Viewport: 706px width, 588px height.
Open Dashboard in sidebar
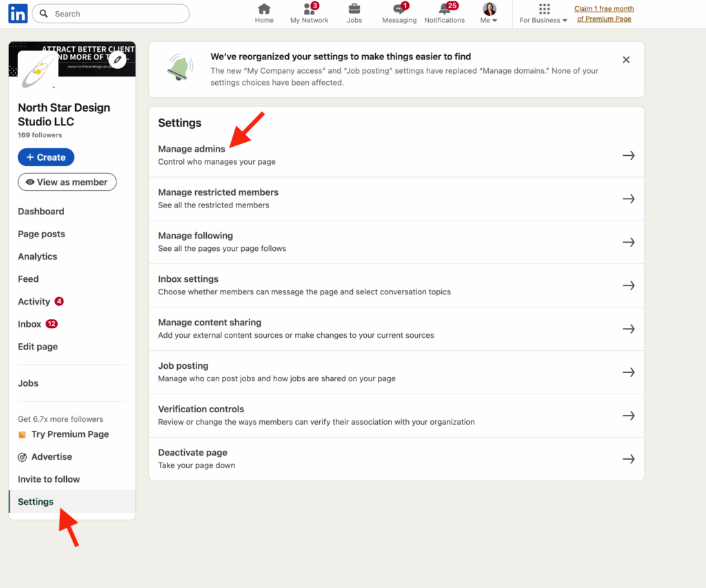click(41, 211)
